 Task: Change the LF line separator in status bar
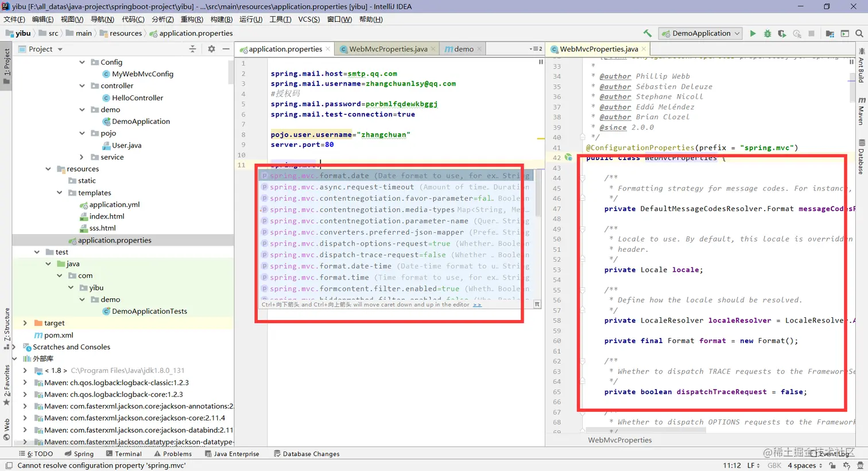[x=753, y=465]
